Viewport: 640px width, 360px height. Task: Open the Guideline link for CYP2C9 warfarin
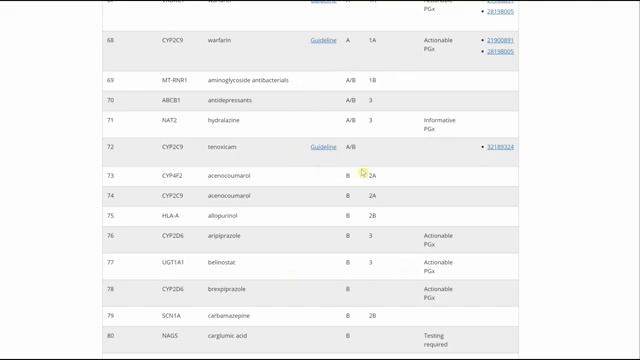(x=323, y=40)
